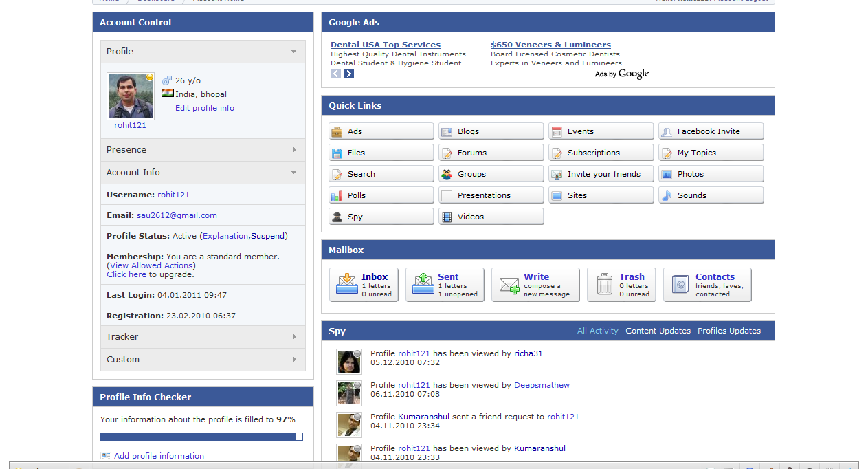Click the Inbox mailbox icon
The width and height of the screenshot is (868, 469).
tap(347, 285)
